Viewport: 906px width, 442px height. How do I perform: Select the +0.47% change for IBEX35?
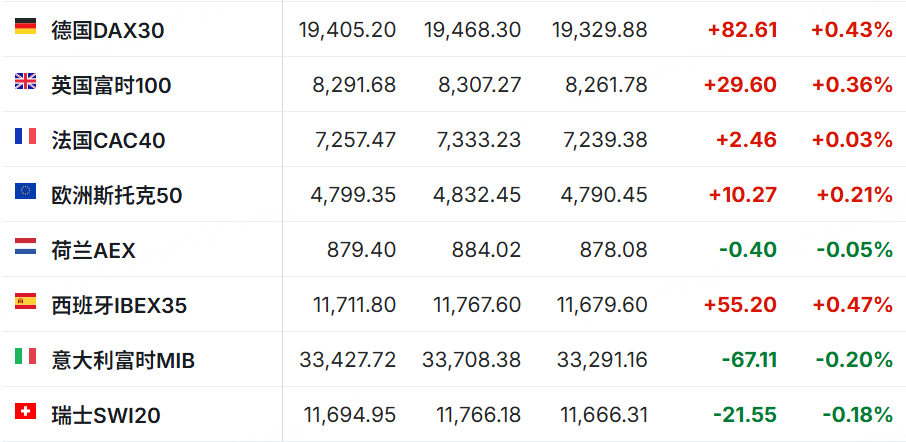click(852, 304)
